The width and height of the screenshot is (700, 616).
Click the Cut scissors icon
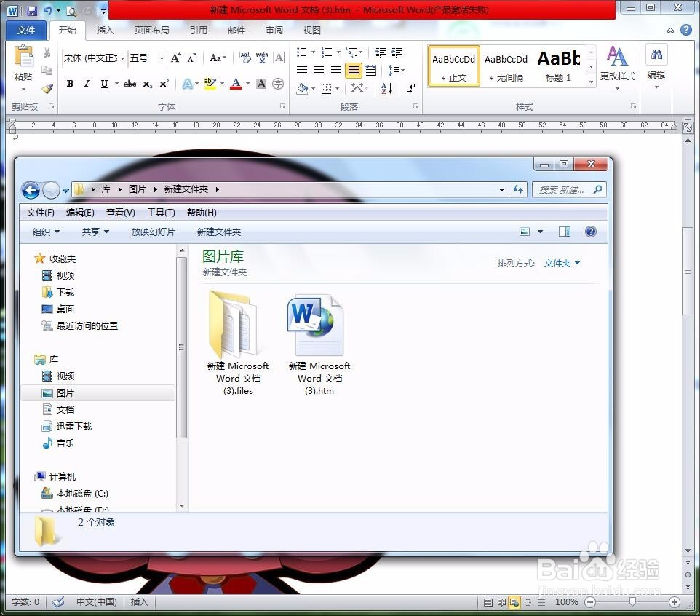click(x=47, y=52)
